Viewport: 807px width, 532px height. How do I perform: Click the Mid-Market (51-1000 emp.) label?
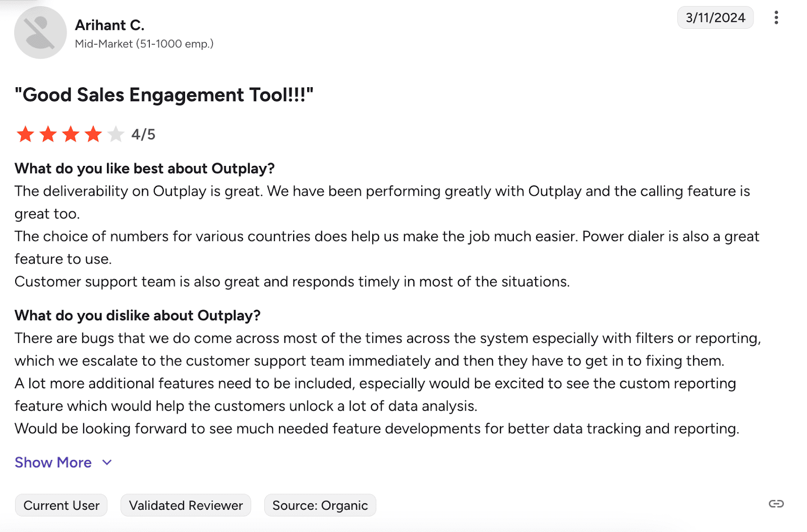144,44
